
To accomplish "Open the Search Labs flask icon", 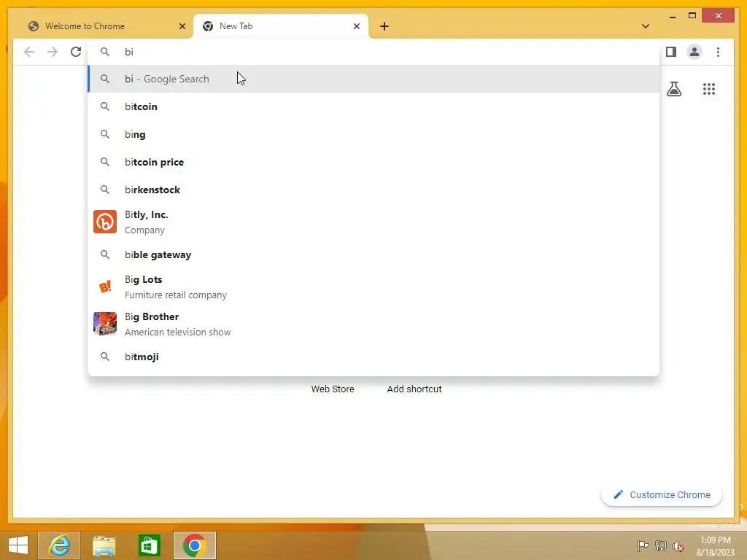I will pyautogui.click(x=674, y=89).
